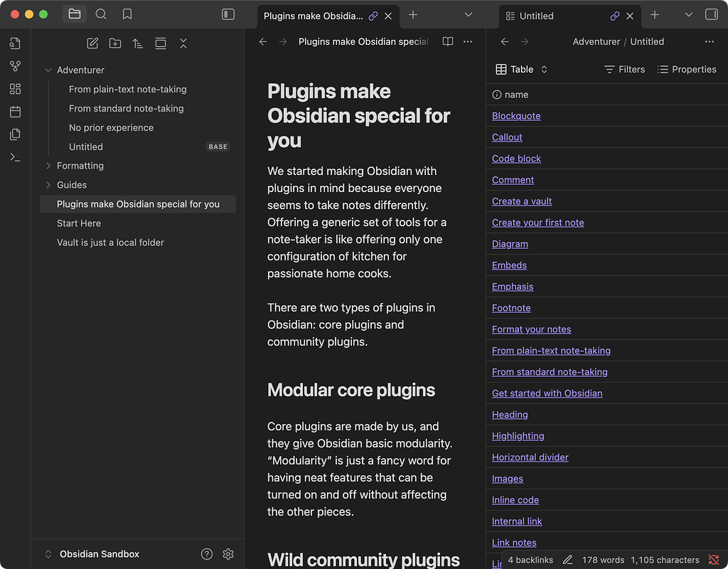Open the Table view selector dropdown

pos(521,69)
